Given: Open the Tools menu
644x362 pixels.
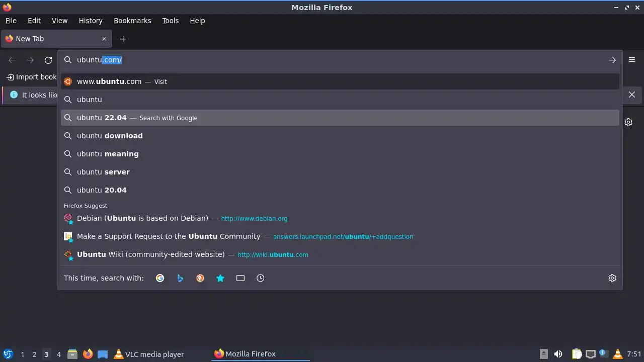Looking at the screenshot, I should (170, 21).
